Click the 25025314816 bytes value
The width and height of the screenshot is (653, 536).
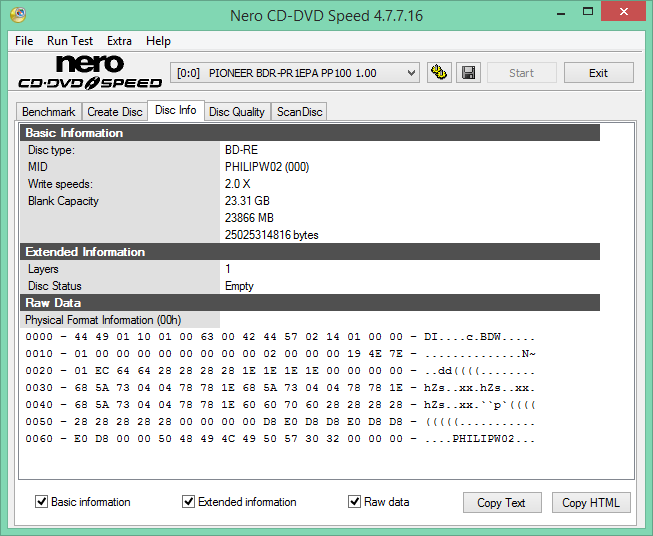272,235
